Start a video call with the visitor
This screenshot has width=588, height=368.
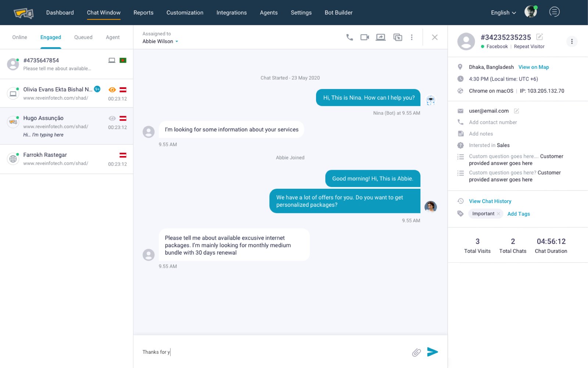tap(365, 37)
